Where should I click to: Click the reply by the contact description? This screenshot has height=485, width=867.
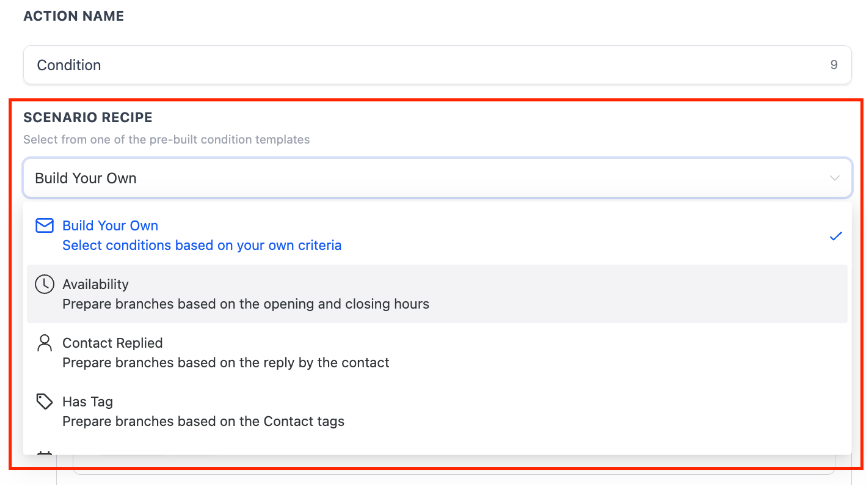226,362
